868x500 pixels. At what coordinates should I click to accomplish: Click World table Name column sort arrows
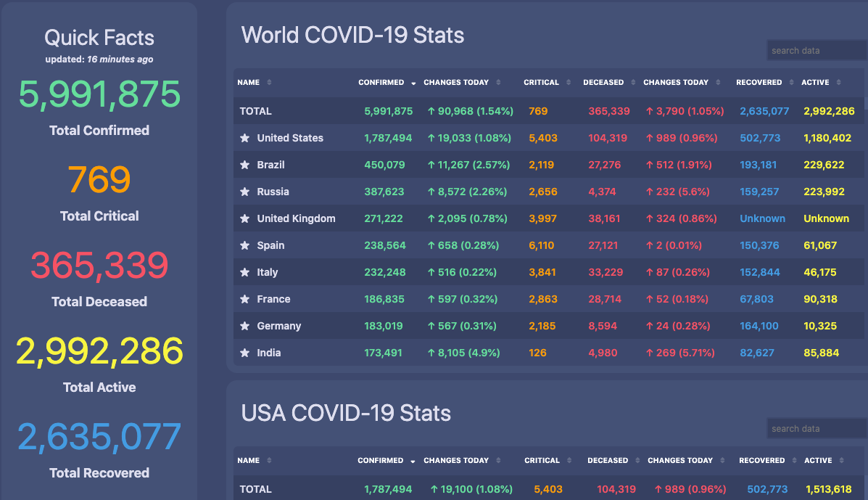click(x=269, y=83)
